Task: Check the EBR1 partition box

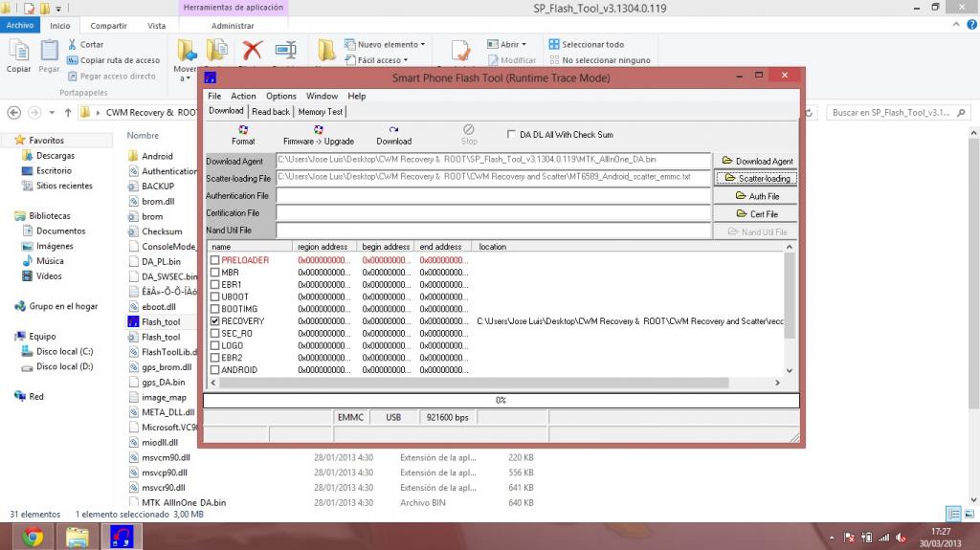Action: (215, 284)
